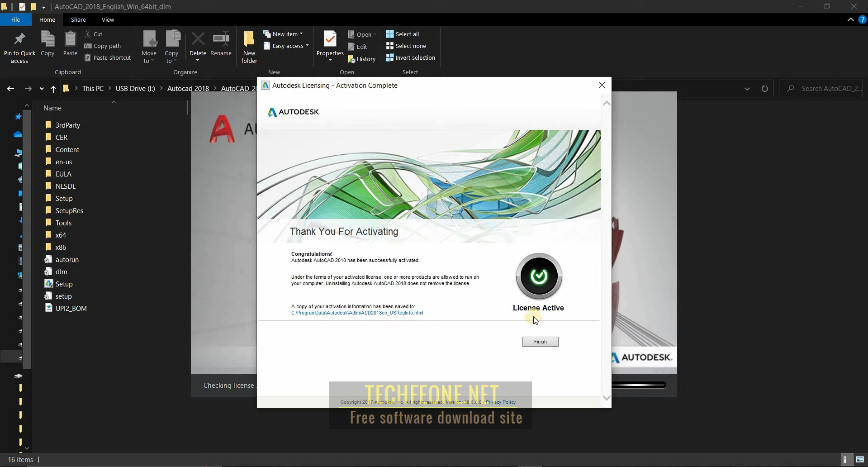Click the Properties ribbon icon
This screenshot has width=868, height=467.
coord(330,46)
